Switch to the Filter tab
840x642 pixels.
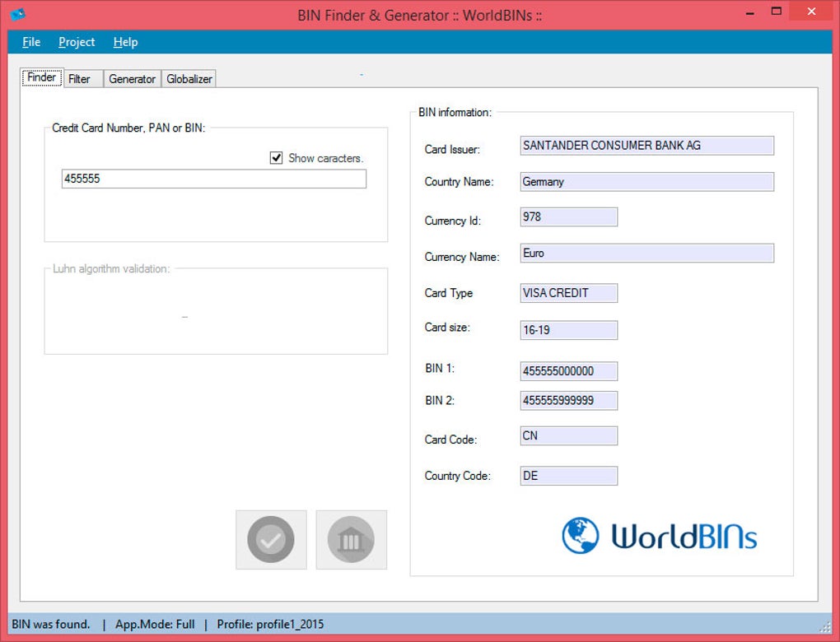tap(80, 79)
